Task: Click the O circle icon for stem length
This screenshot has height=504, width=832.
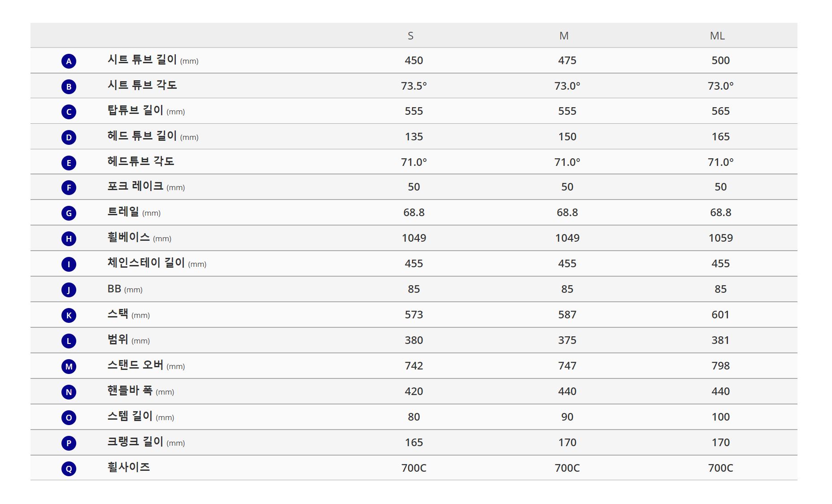Action: [x=69, y=417]
